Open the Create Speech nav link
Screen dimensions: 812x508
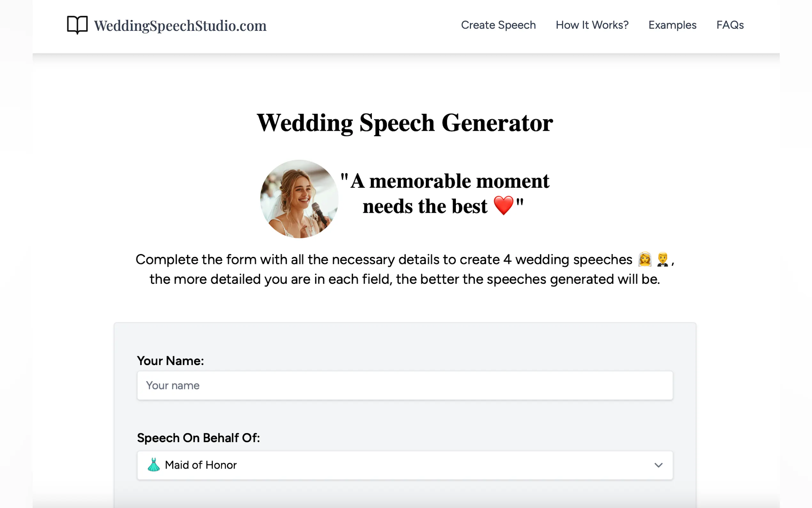point(498,25)
